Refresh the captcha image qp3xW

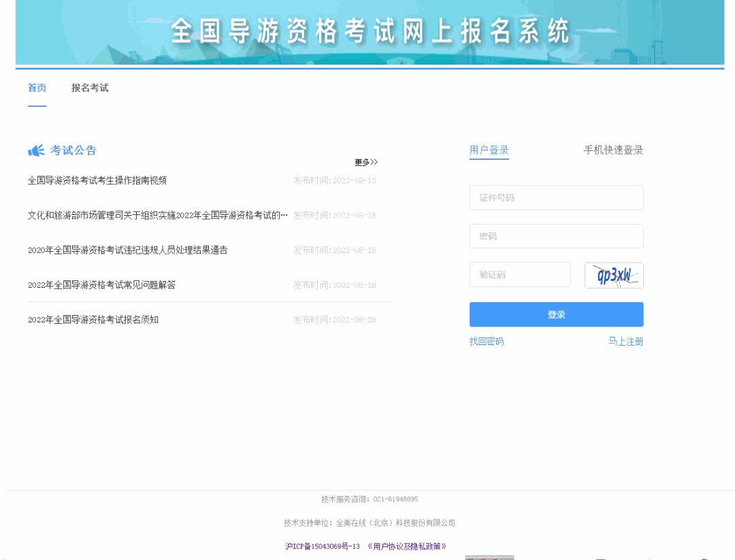pos(613,275)
